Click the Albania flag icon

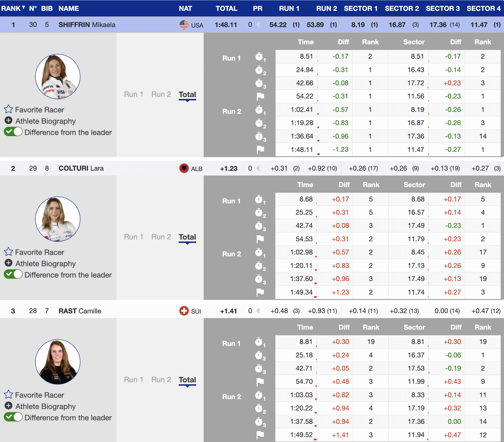coord(184,168)
